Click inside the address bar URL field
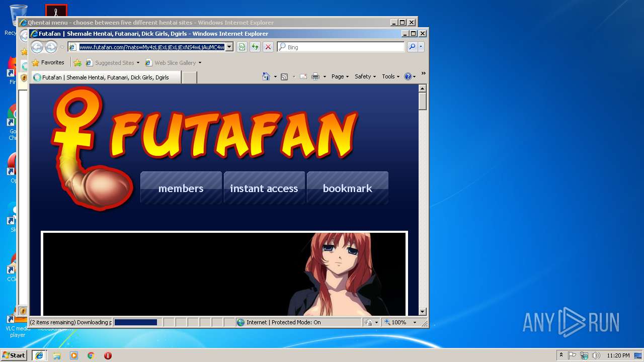The width and height of the screenshot is (644, 362). (151, 47)
